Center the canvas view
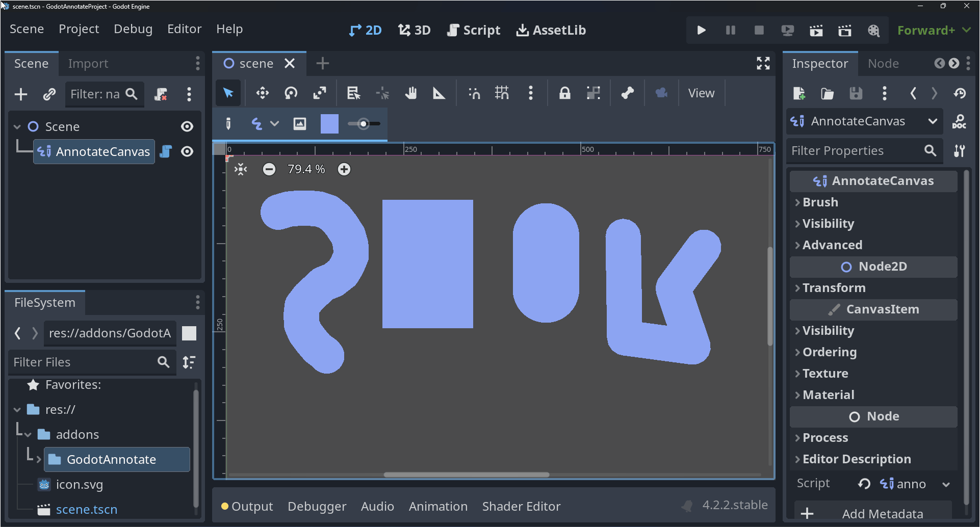Viewport: 980px width, 527px height. tap(241, 169)
